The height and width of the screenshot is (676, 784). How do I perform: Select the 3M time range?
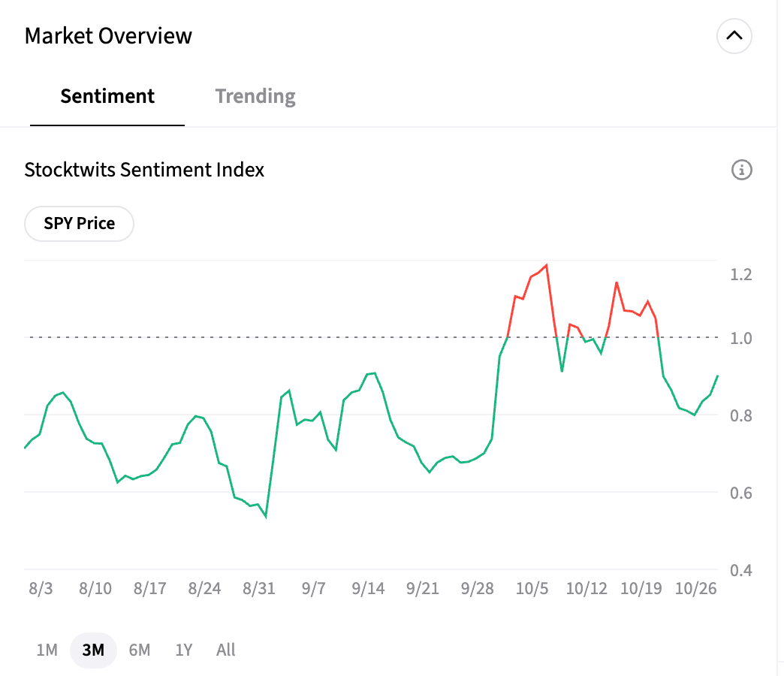pyautogui.click(x=93, y=650)
